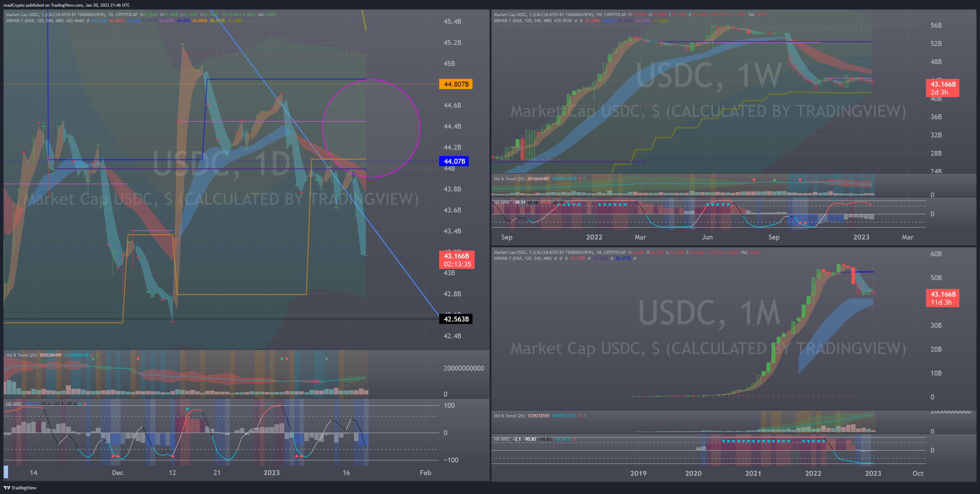Click the 28B price tick on weekly chart
This screenshot has width=980, height=494.
point(936,153)
